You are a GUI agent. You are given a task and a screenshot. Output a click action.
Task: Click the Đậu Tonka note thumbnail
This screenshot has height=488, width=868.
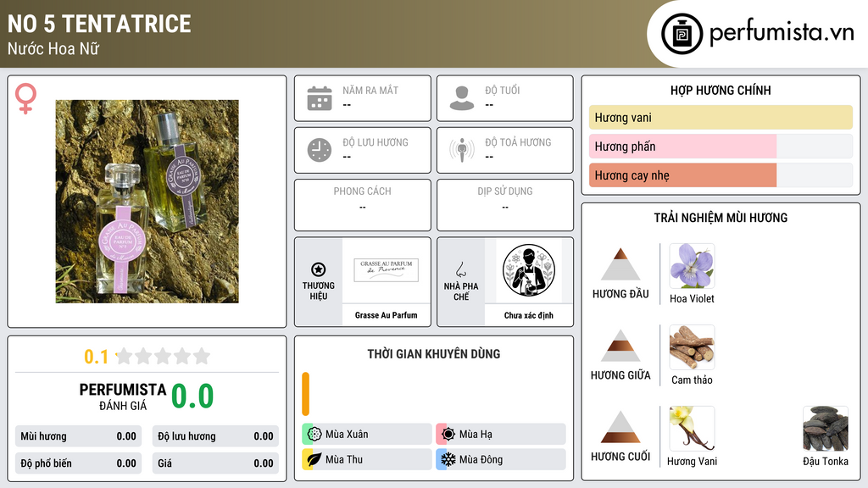(826, 429)
